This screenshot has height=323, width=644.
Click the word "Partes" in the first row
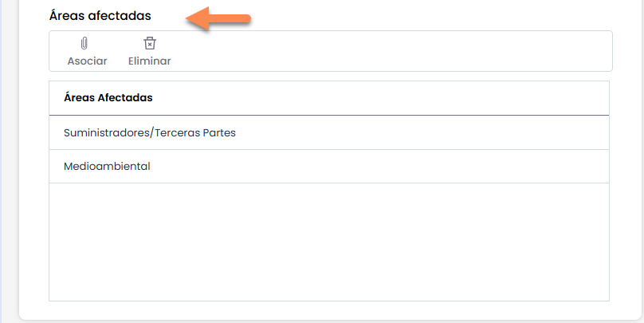click(218, 132)
